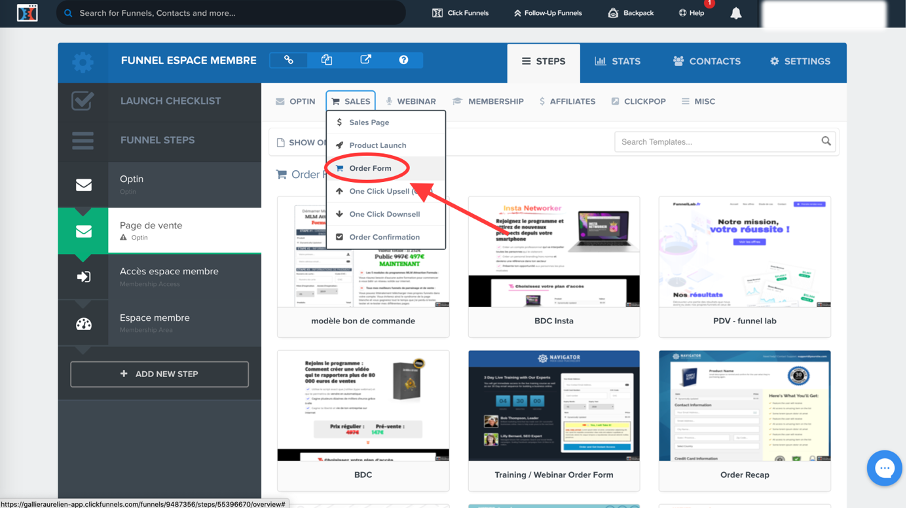The height and width of the screenshot is (508, 906).
Task: Expand the AFFILIATES category dropdown
Action: [x=567, y=101]
